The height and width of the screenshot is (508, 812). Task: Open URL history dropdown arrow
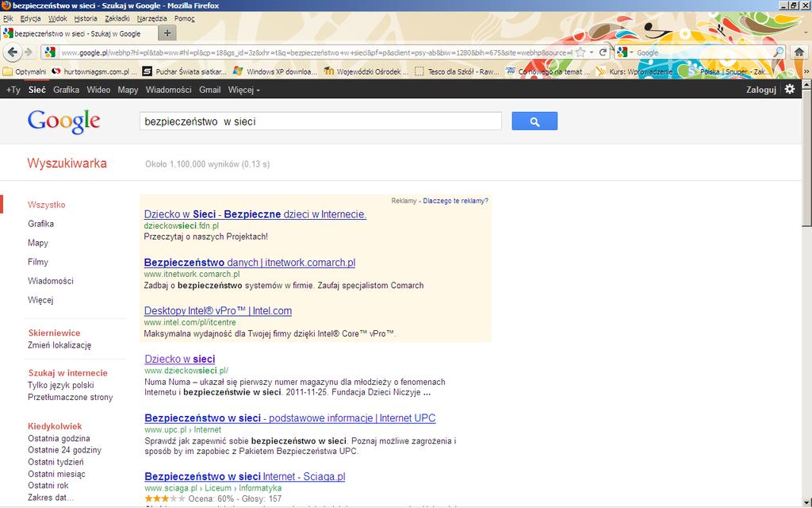pos(592,52)
